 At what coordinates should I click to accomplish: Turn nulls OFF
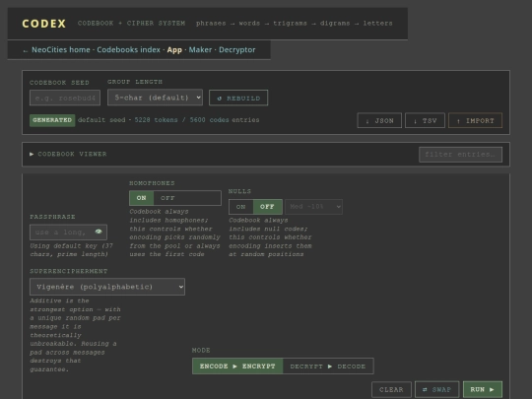tap(267, 207)
